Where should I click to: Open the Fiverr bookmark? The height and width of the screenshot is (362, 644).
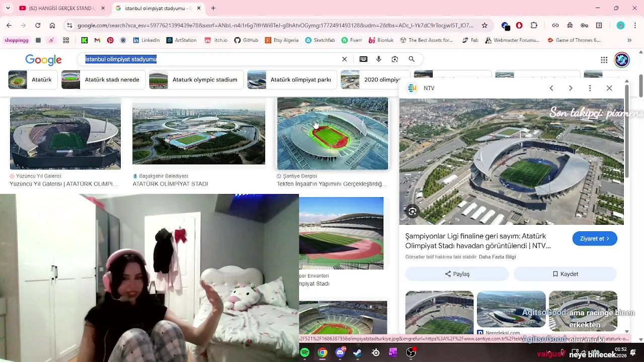pyautogui.click(x=352, y=40)
